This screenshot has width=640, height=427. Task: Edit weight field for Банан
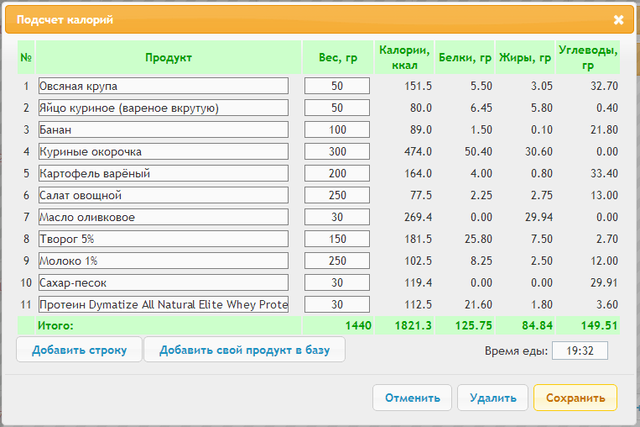pyautogui.click(x=337, y=130)
